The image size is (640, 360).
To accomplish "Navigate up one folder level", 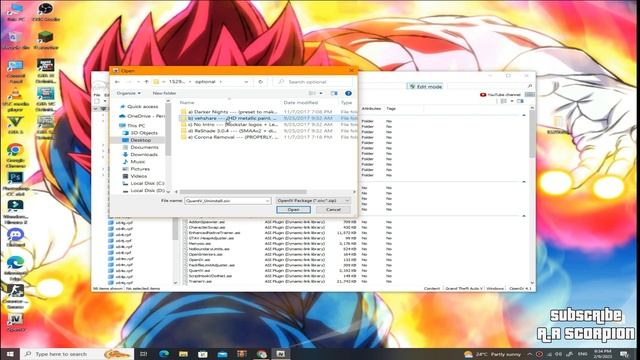I will pos(147,82).
